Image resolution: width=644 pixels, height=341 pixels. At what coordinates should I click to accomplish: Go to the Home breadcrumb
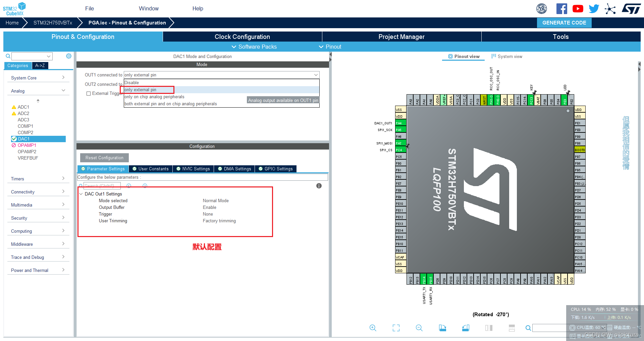click(12, 23)
